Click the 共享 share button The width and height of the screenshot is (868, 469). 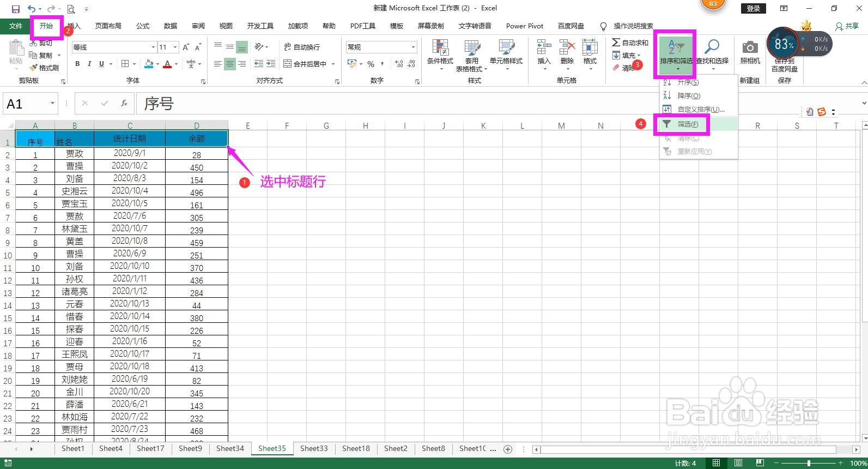pos(847,26)
